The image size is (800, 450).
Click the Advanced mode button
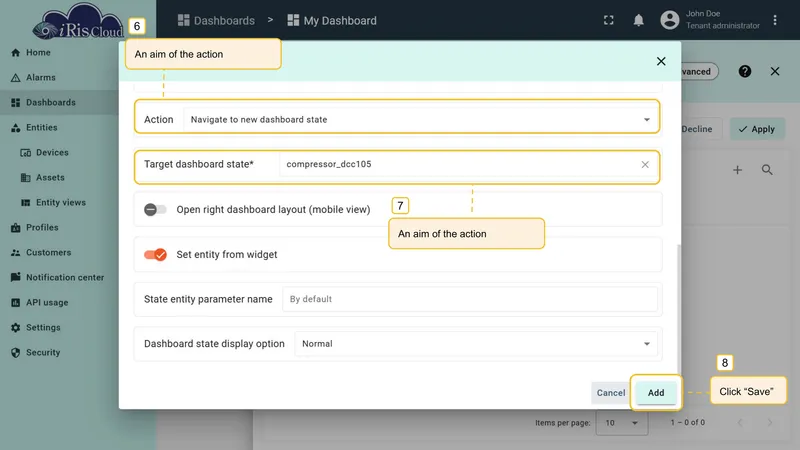click(x=699, y=71)
